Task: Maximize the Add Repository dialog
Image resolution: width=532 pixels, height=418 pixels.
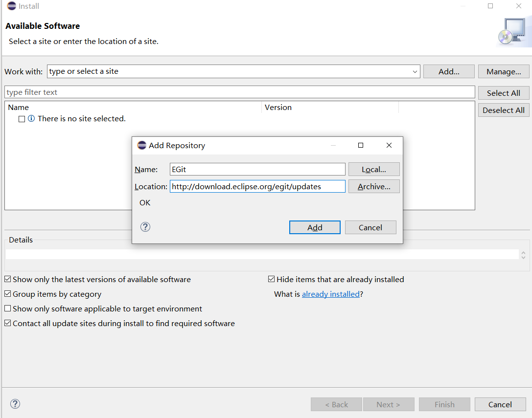Action: click(361, 145)
